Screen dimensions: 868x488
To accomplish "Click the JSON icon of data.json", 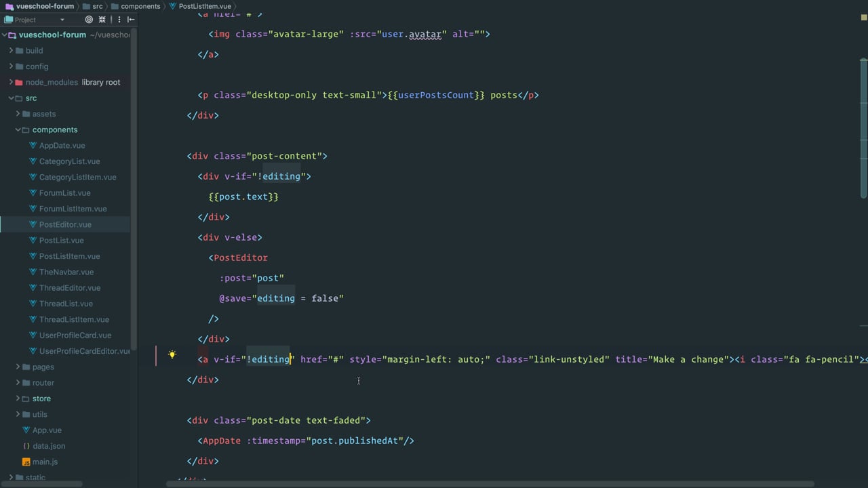I will click(26, 446).
